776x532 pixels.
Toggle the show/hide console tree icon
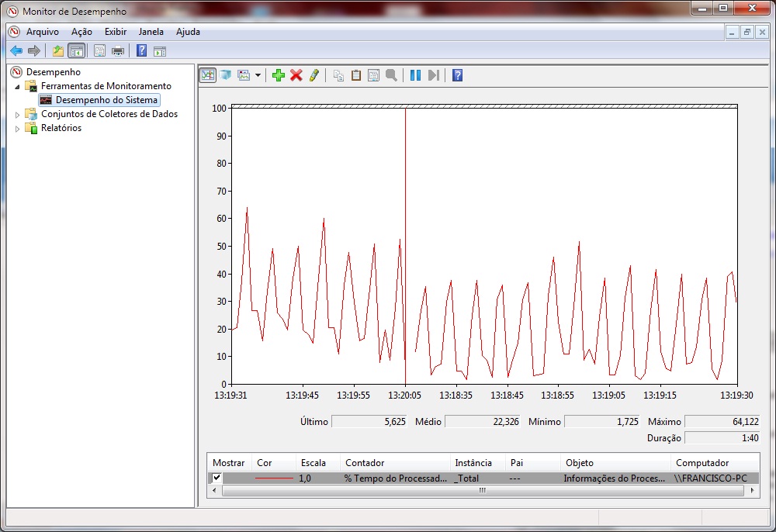pyautogui.click(x=76, y=50)
